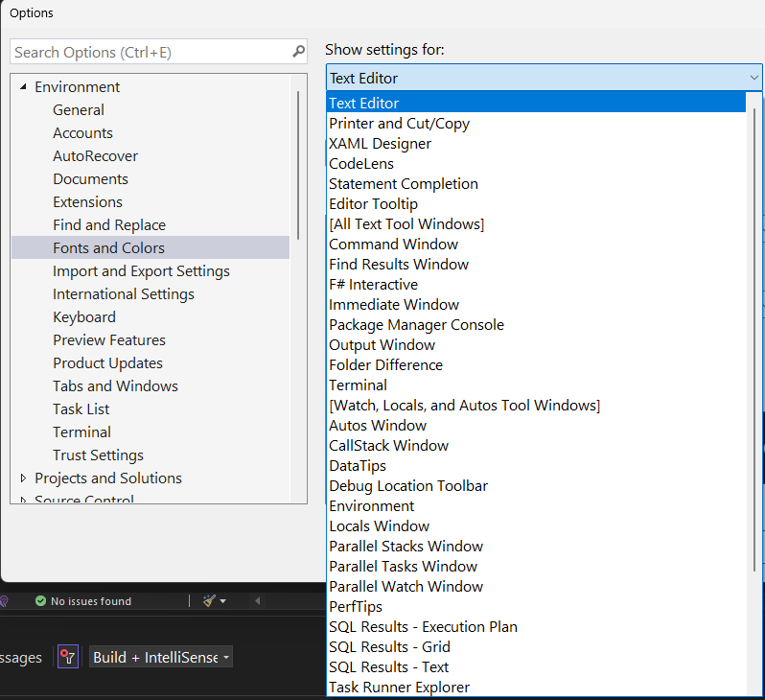Select Folder Difference option
765x700 pixels.
pyautogui.click(x=536, y=364)
